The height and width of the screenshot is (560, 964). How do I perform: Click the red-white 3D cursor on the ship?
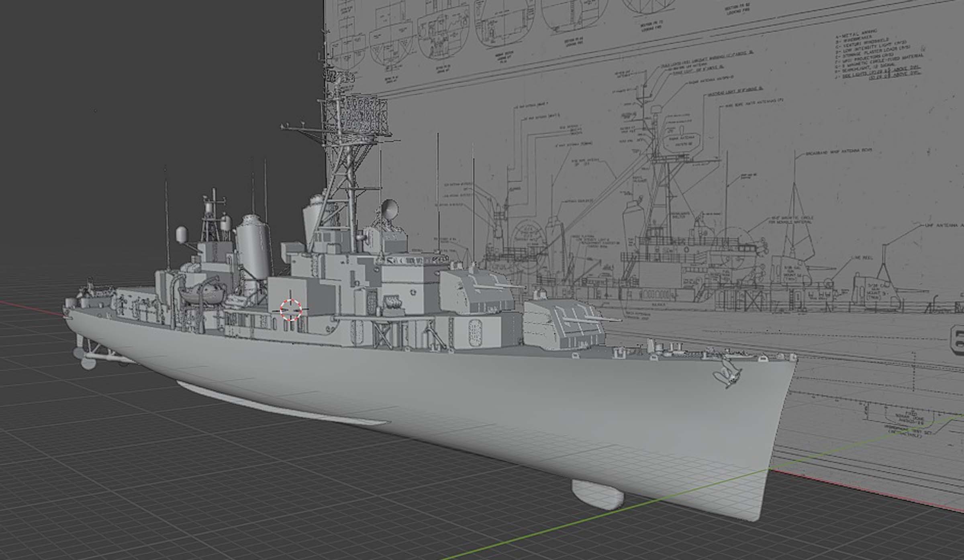click(291, 310)
